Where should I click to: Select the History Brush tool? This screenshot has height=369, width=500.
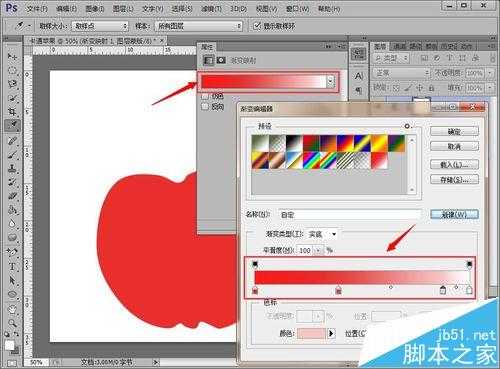(12, 182)
